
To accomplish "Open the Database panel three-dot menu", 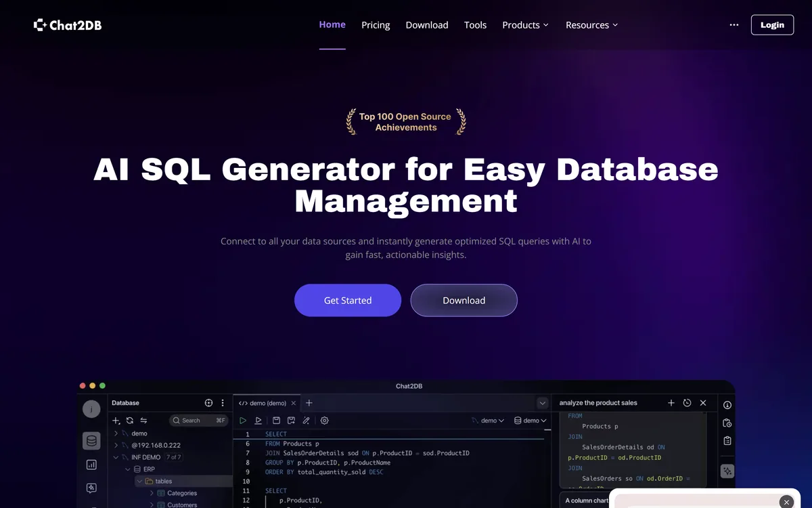I will click(x=223, y=403).
